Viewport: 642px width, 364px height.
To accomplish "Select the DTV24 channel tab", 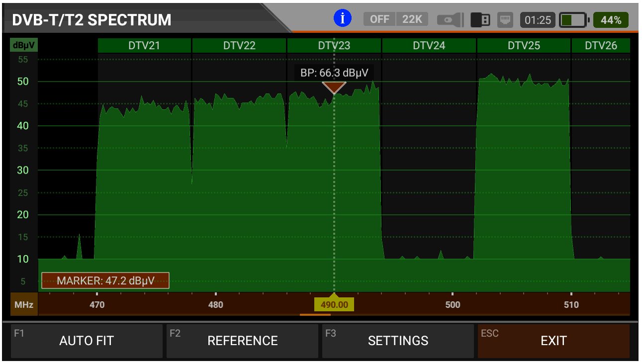I will click(429, 46).
